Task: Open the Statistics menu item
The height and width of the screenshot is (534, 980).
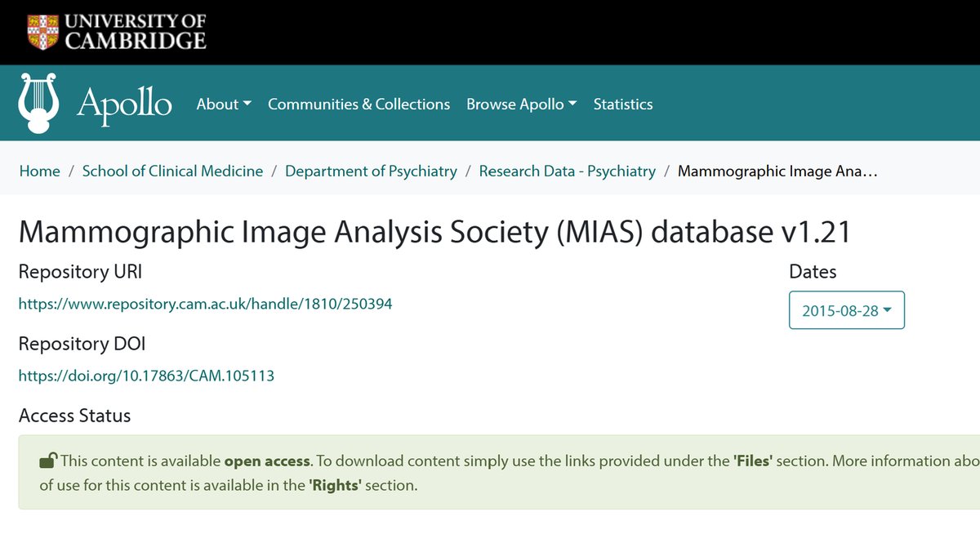Action: pos(623,105)
